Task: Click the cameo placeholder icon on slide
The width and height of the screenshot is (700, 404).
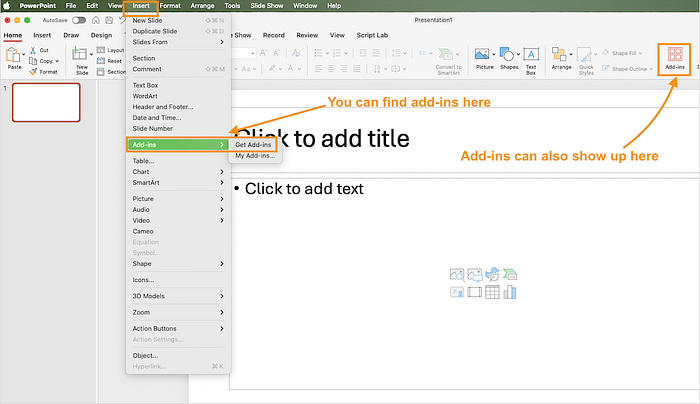Action: [457, 292]
